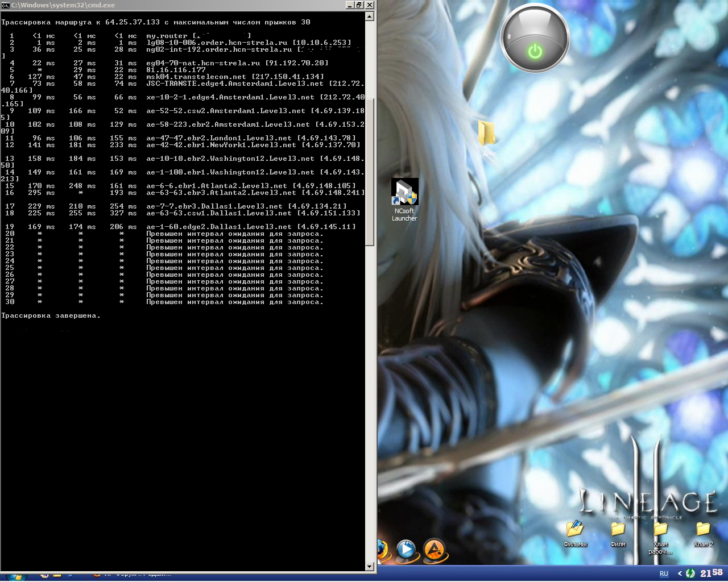Click the '327 ms' value on hop 18
728x582 pixels.
click(x=123, y=213)
